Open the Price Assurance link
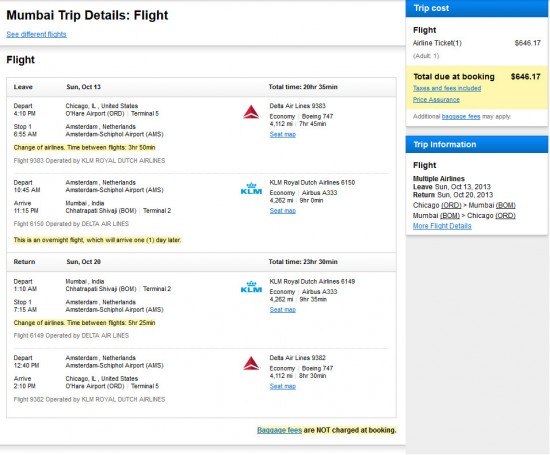This screenshot has width=550, height=455. click(x=436, y=100)
